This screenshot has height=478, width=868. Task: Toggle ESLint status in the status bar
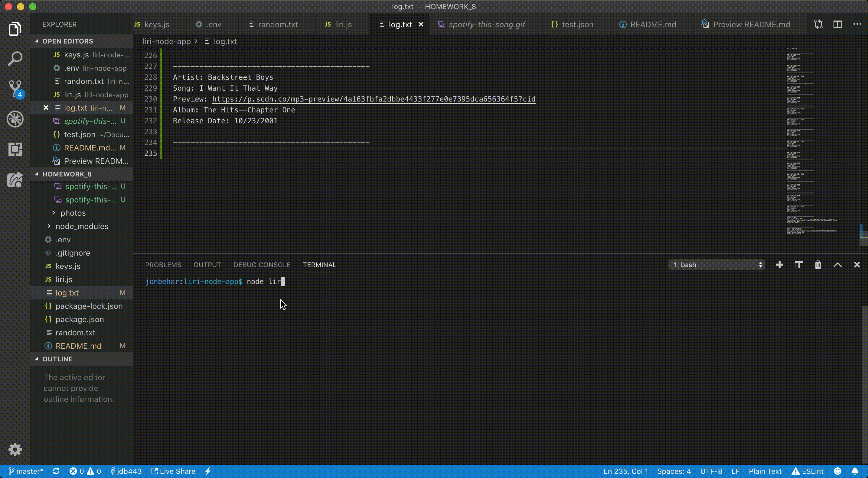[x=808, y=471]
